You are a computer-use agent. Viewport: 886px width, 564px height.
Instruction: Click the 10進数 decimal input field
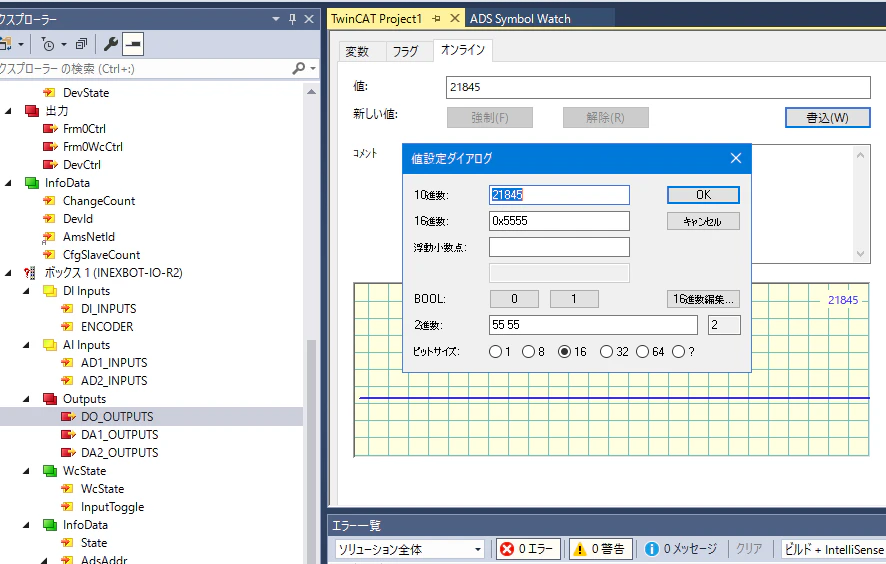(559, 195)
